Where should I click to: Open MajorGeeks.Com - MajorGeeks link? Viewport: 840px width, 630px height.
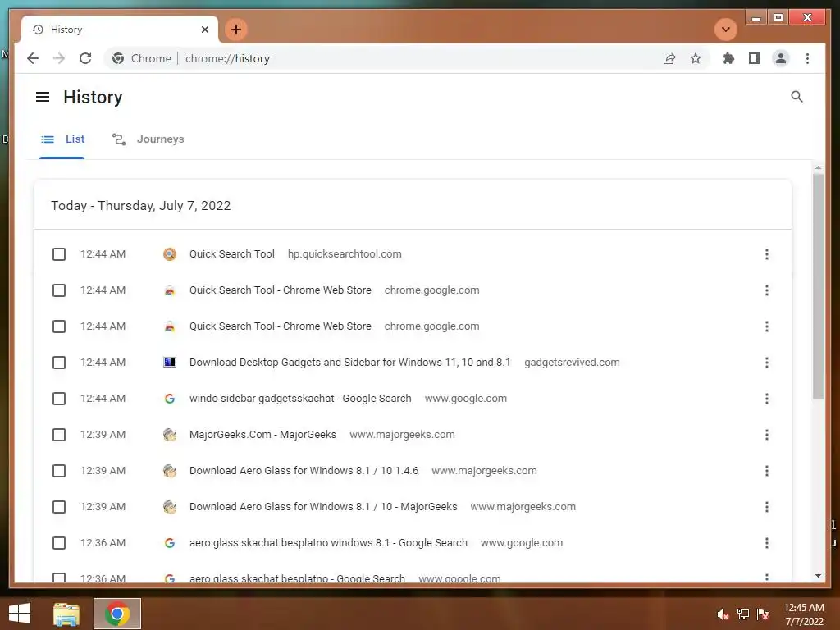[262, 435]
